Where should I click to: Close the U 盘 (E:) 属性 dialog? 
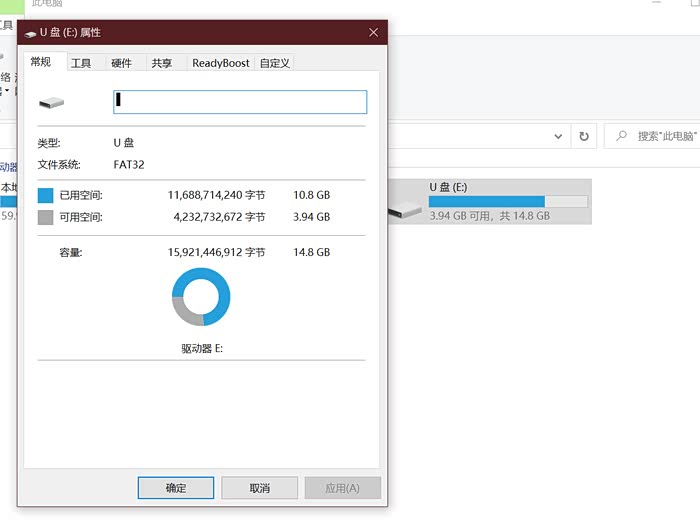(374, 32)
